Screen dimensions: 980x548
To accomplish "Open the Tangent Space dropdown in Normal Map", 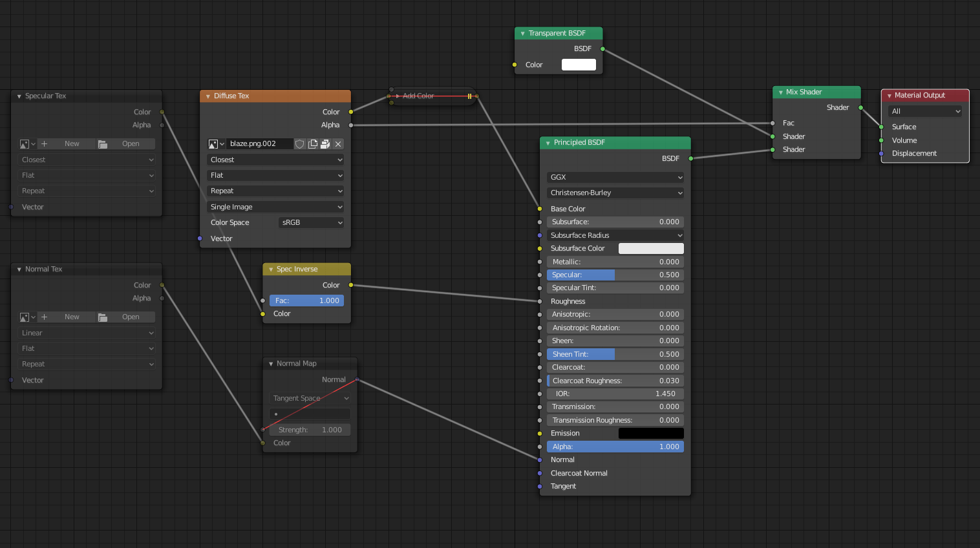I will [x=310, y=398].
